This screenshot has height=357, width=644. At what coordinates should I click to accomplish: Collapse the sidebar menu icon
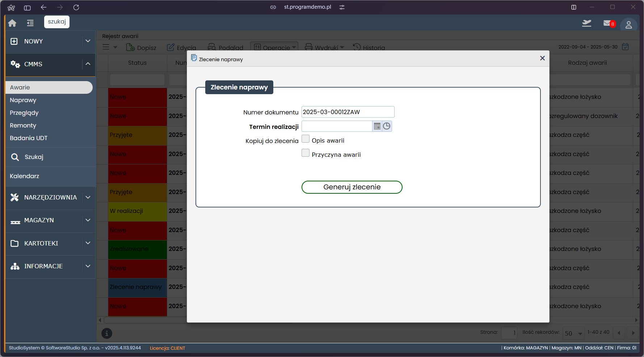click(x=30, y=23)
